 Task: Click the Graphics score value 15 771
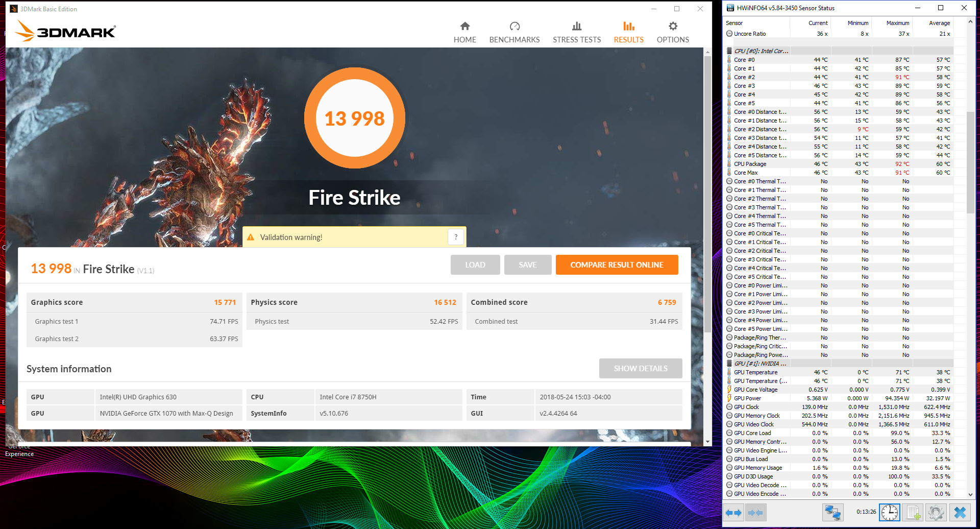(x=225, y=302)
